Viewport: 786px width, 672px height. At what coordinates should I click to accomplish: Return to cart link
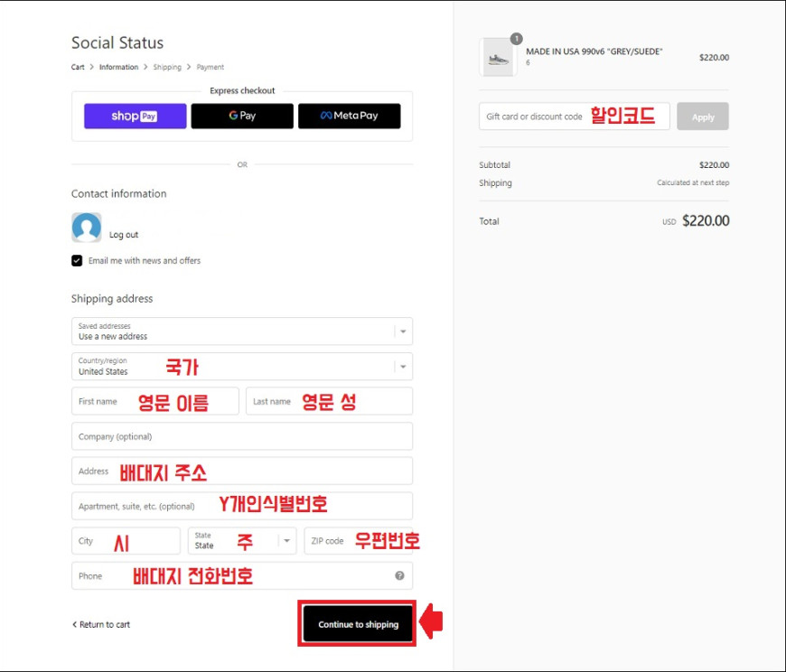[x=101, y=624]
